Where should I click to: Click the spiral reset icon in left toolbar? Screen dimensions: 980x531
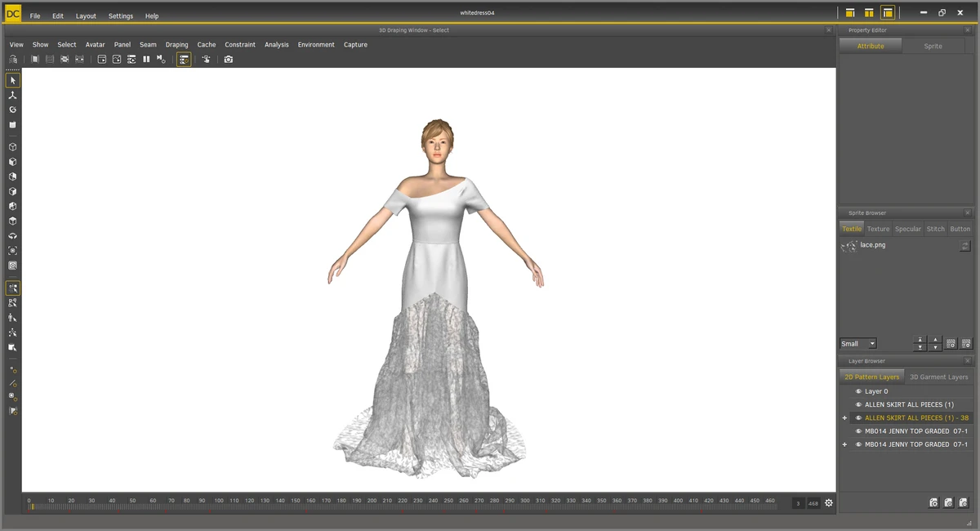point(12,109)
